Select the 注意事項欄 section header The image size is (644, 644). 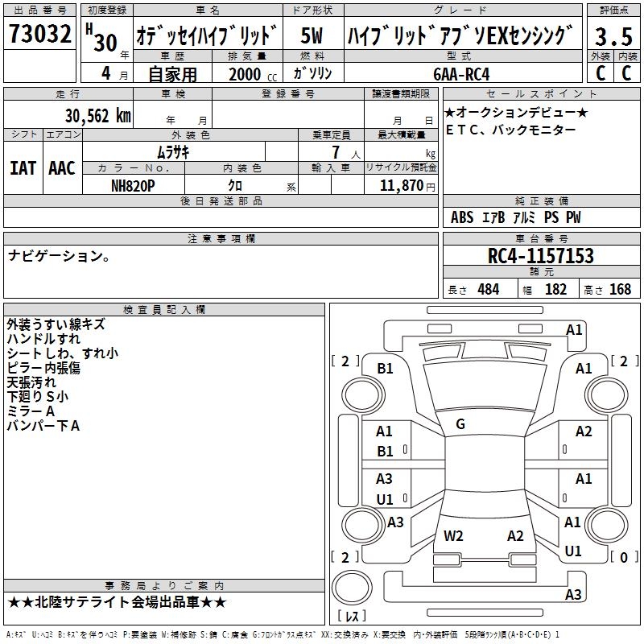tap(221, 238)
